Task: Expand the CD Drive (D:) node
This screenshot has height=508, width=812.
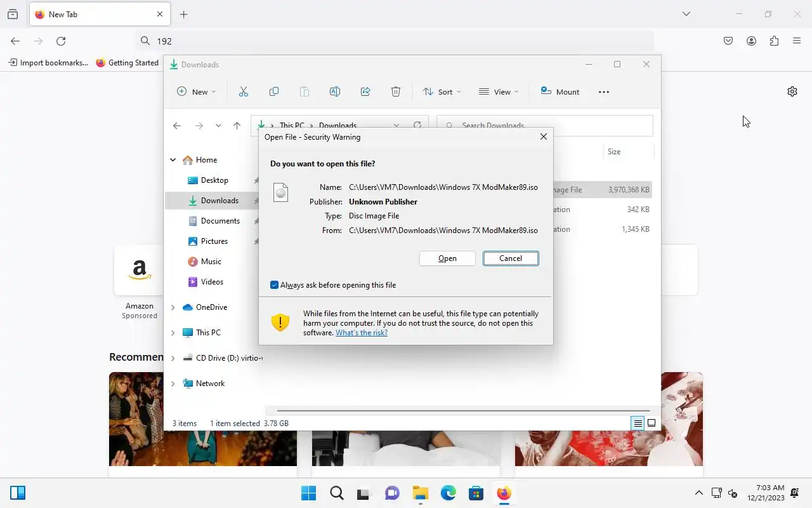Action: click(173, 358)
